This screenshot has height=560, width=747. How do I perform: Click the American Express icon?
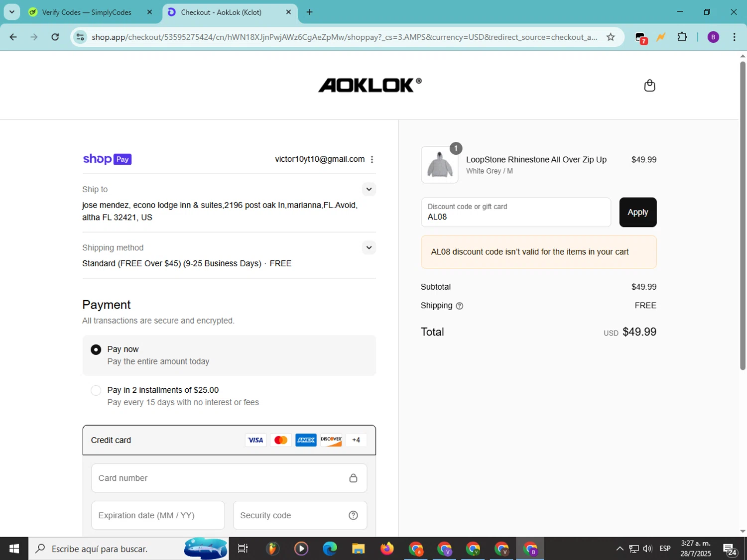[x=306, y=440]
